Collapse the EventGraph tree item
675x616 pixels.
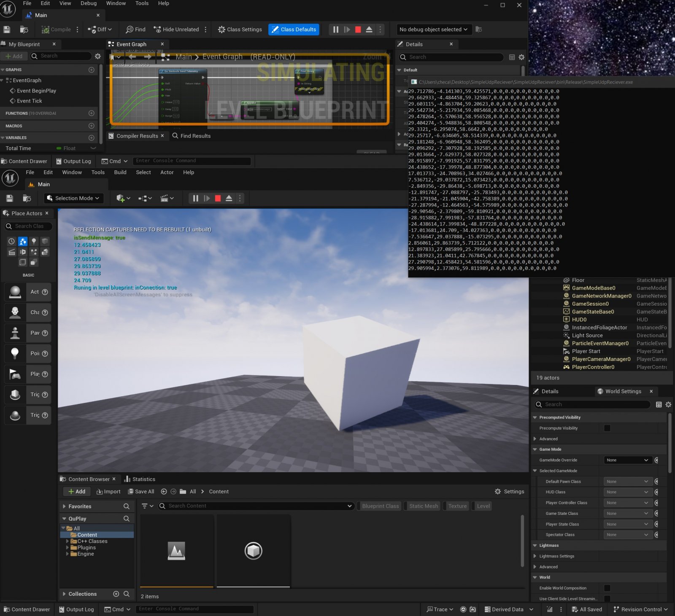tap(2, 81)
